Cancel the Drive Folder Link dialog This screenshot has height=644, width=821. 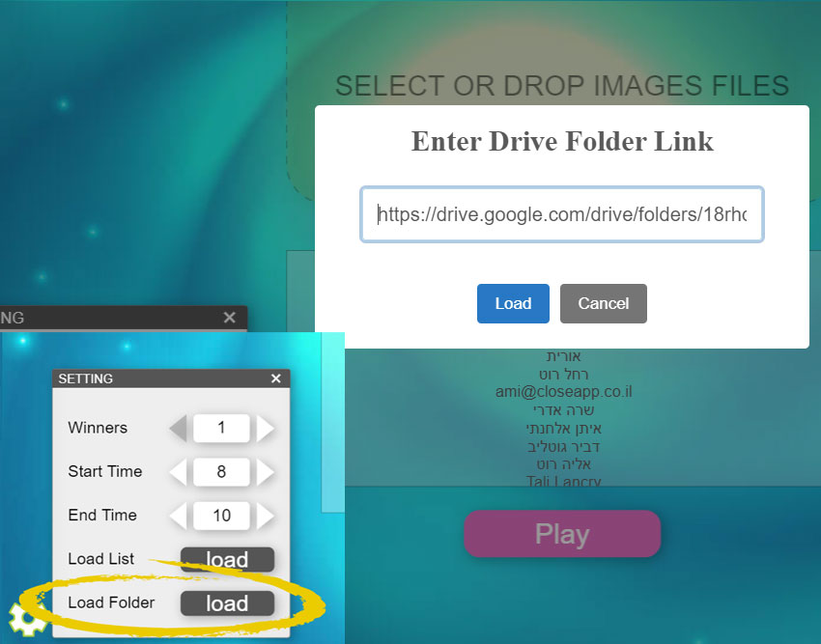603,303
